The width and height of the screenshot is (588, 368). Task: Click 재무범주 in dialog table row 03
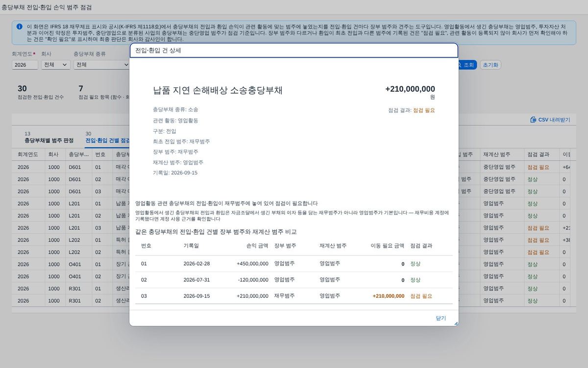click(285, 296)
